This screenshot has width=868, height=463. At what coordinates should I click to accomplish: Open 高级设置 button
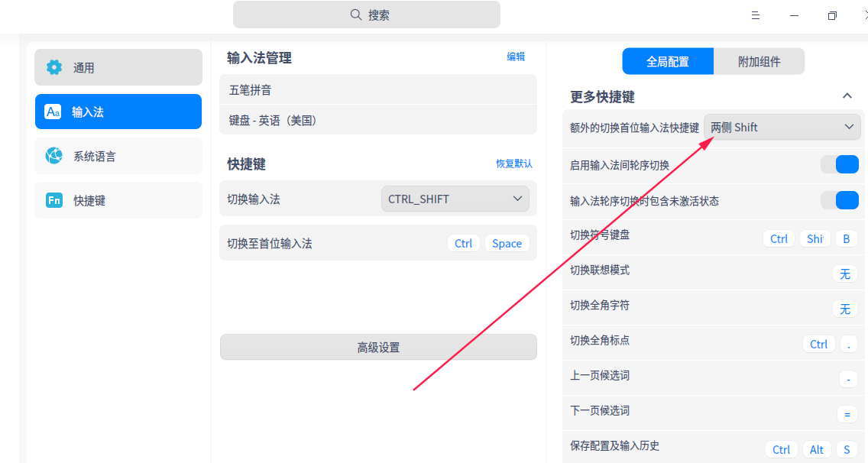pos(378,347)
